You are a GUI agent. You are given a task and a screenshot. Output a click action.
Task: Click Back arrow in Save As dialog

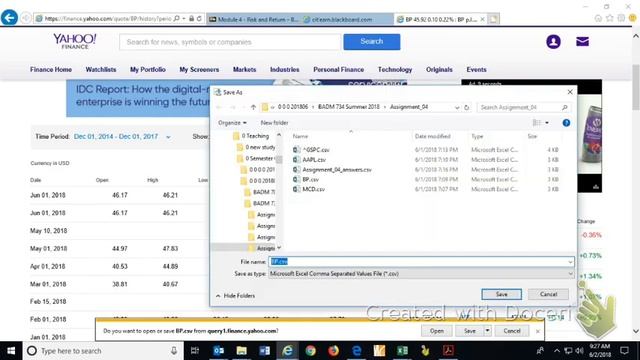[219, 107]
